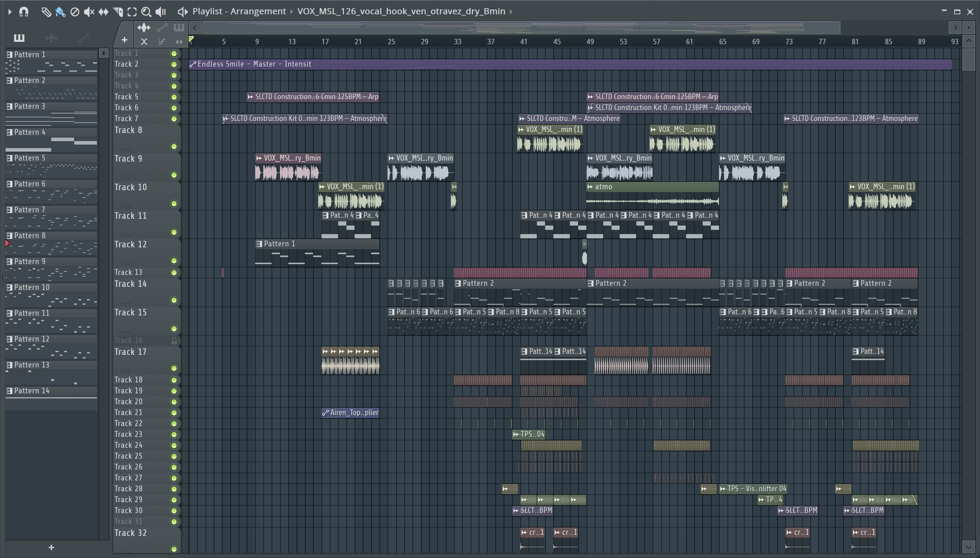Open menu of first SLCT..BPM clip
The image size is (980, 558).
pyautogui.click(x=516, y=511)
